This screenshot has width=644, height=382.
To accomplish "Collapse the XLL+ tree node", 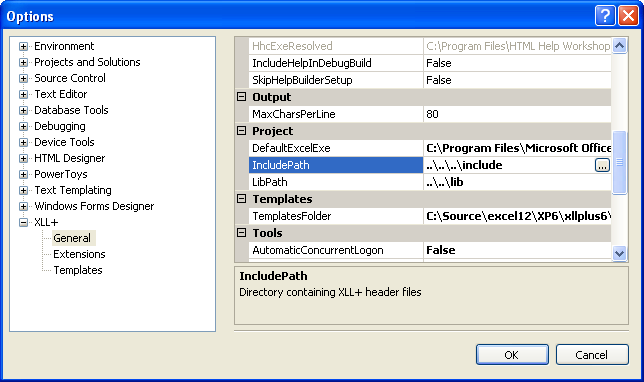I will point(23,223).
